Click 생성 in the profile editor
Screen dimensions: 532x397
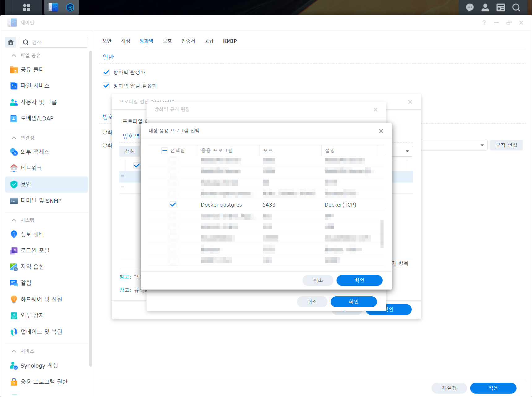[130, 151]
